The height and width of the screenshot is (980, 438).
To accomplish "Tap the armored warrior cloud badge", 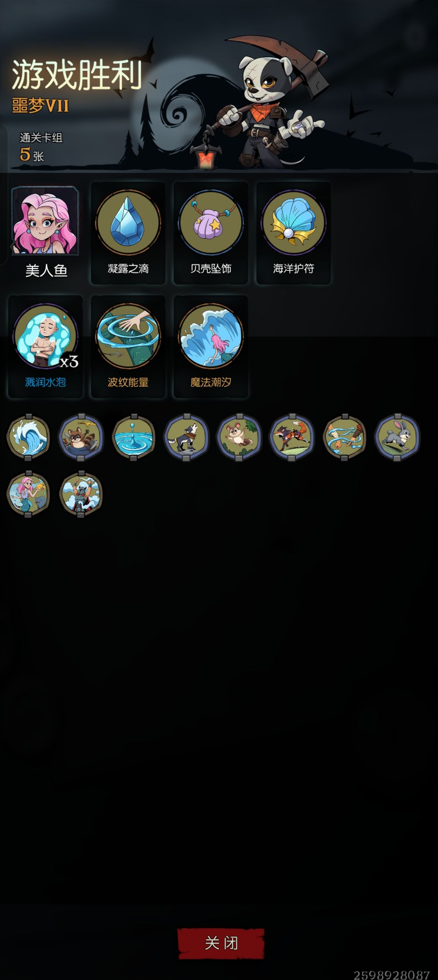I will tap(81, 494).
